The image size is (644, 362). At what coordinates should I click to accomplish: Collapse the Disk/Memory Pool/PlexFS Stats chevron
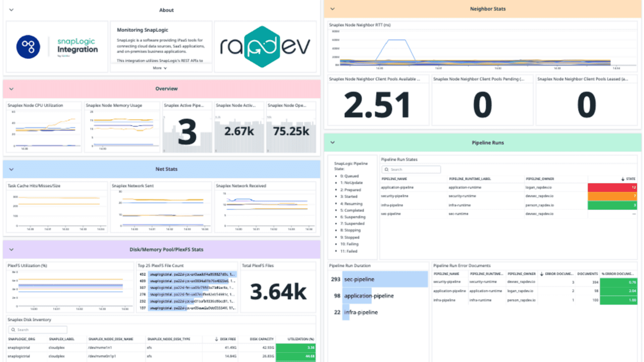[x=11, y=249]
